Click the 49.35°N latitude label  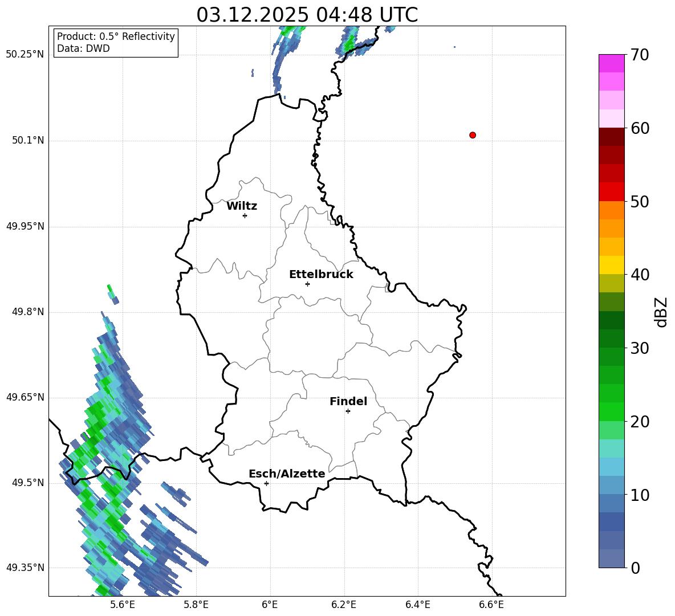[25, 568]
